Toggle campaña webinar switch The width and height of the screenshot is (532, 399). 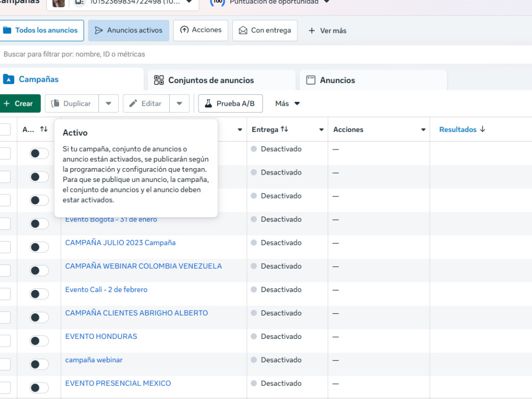click(x=39, y=364)
